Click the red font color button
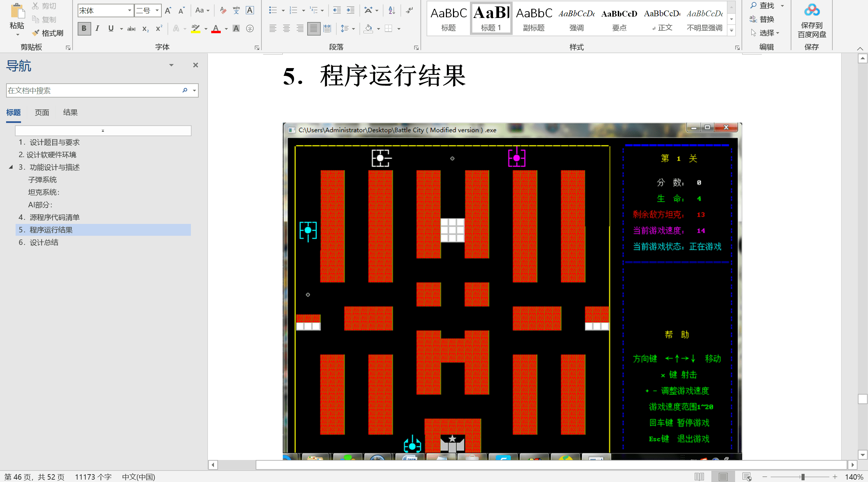 216,28
